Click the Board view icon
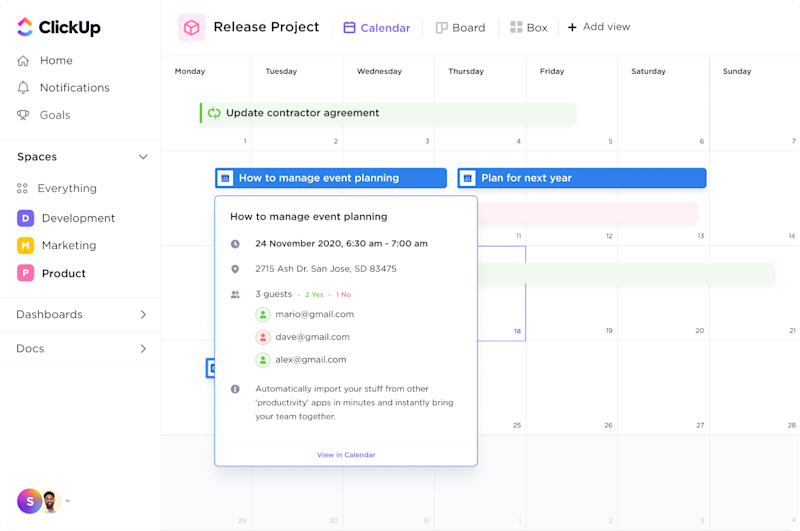Screen dimensions: 800x531 [x=441, y=28]
